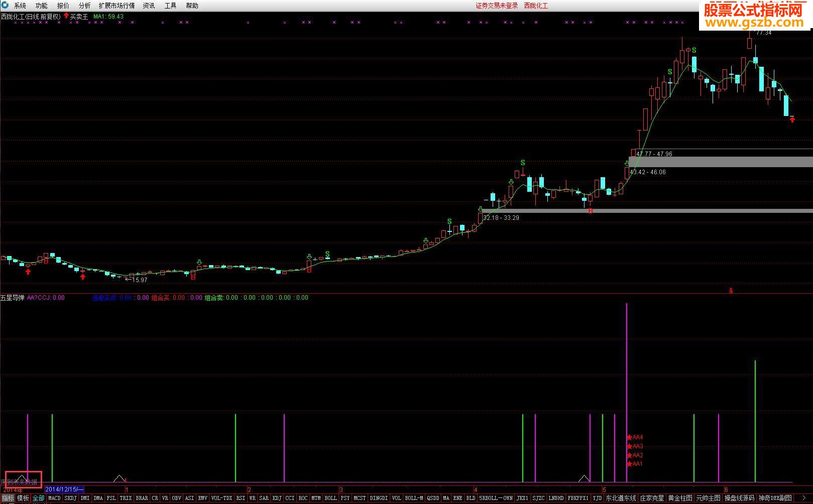Open the 工具 menu

tap(170, 6)
